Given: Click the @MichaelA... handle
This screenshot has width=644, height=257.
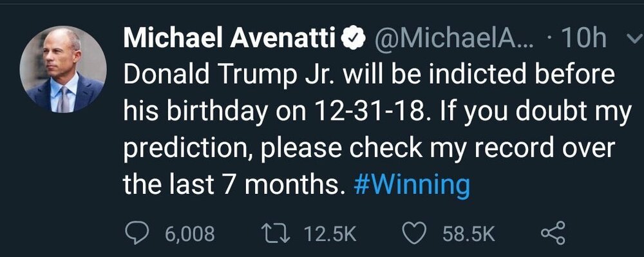Looking at the screenshot, I should (453, 39).
